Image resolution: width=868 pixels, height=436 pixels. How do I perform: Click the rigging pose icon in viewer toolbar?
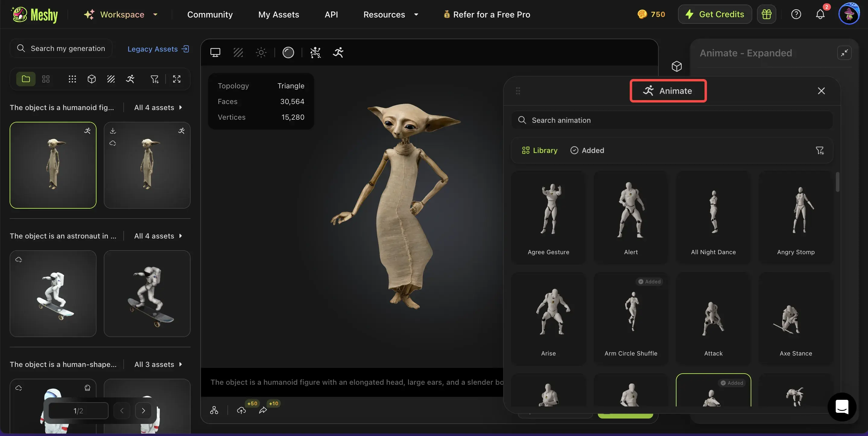[315, 52]
